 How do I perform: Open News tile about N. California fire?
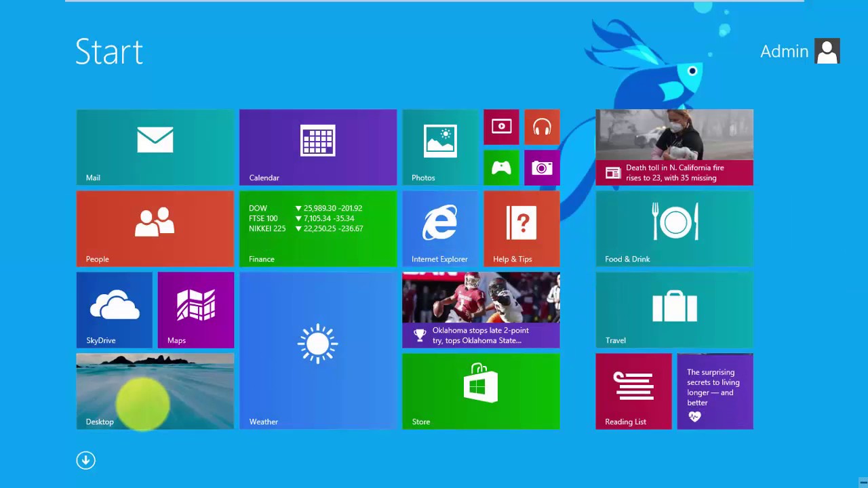[x=674, y=147]
